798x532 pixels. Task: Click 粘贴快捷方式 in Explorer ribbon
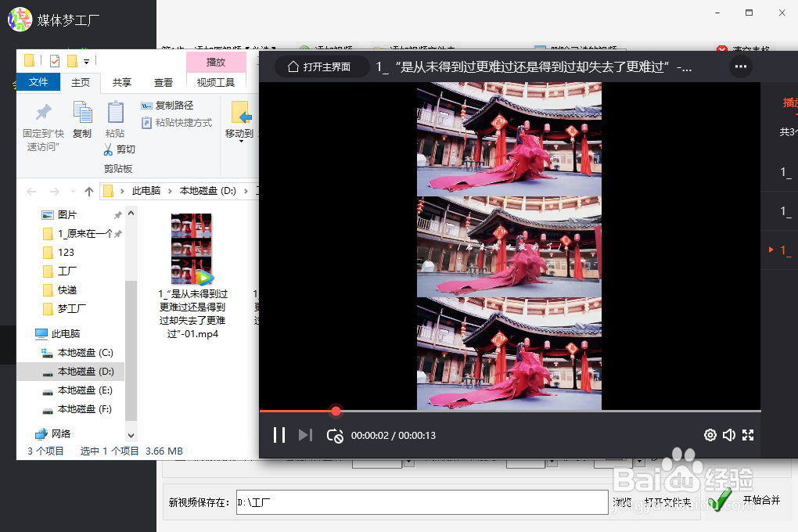click(177, 123)
